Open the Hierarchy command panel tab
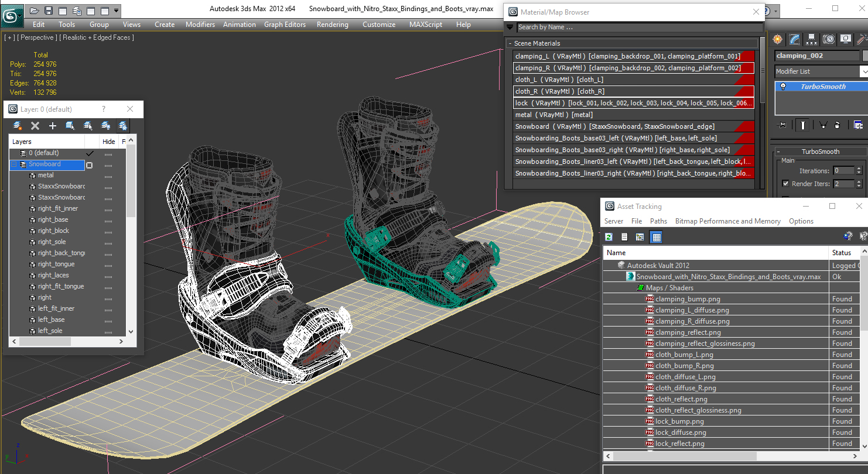Screen dimensions: 868x474 [x=811, y=39]
